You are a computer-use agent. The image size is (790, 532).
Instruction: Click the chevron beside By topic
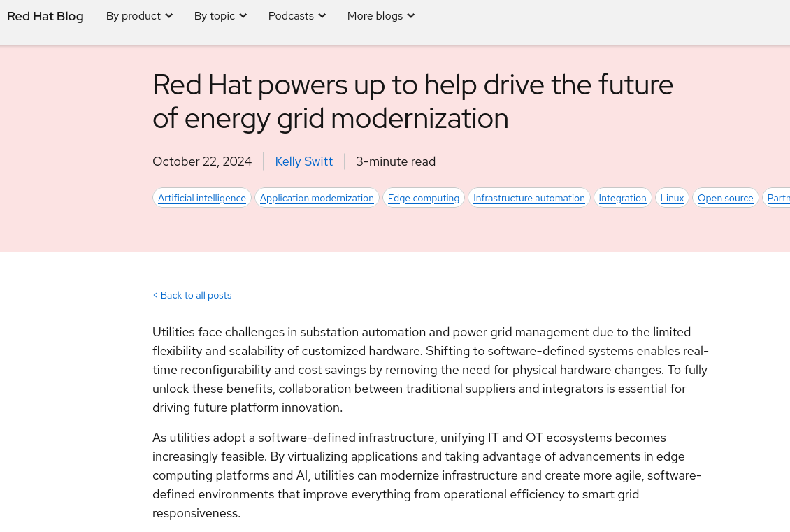[x=243, y=16]
